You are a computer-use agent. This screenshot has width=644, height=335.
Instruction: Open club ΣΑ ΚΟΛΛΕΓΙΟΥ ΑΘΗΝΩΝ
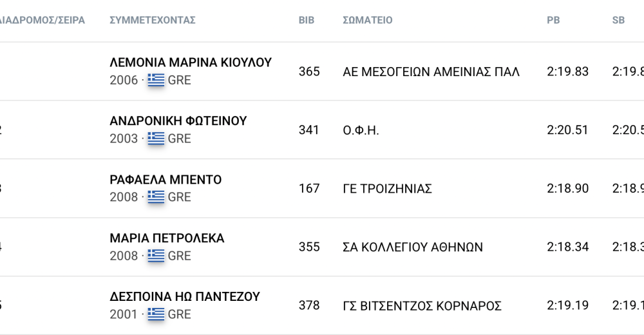pos(413,247)
